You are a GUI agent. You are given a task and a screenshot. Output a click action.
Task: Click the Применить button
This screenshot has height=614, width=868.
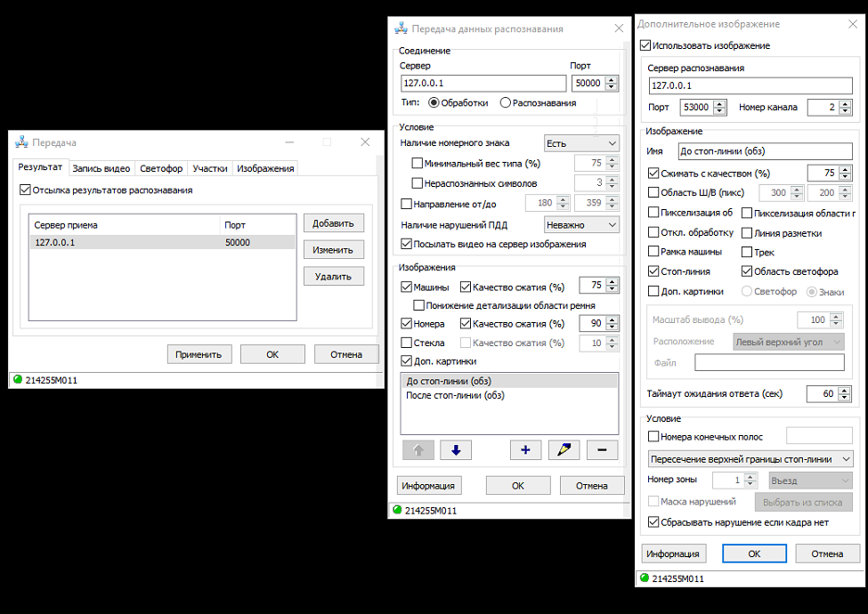pos(199,354)
